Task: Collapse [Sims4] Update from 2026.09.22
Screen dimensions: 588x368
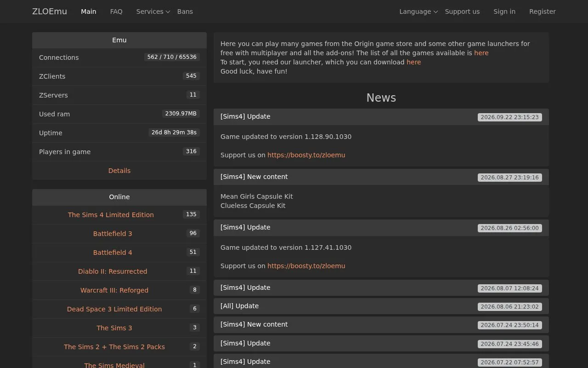Action: [x=381, y=117]
